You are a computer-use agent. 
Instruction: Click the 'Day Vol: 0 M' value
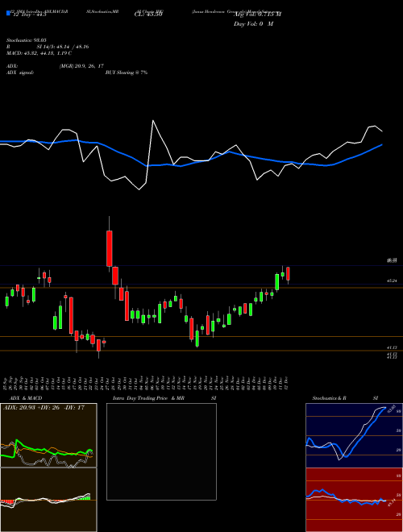click(x=253, y=23)
